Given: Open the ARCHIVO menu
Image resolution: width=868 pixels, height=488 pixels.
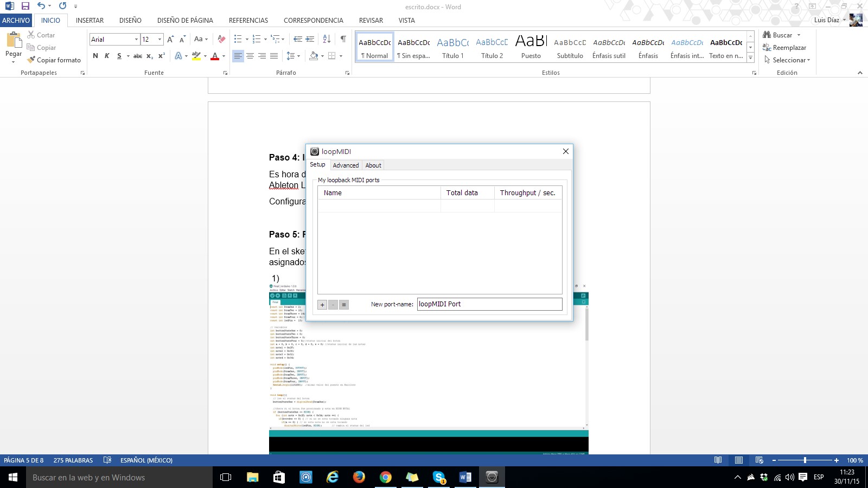Looking at the screenshot, I should click(x=16, y=20).
